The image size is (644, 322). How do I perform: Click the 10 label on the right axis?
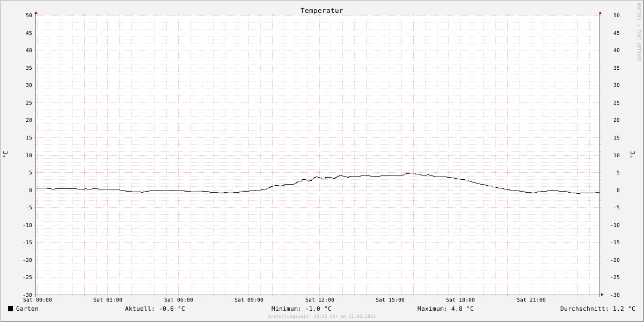click(x=617, y=156)
